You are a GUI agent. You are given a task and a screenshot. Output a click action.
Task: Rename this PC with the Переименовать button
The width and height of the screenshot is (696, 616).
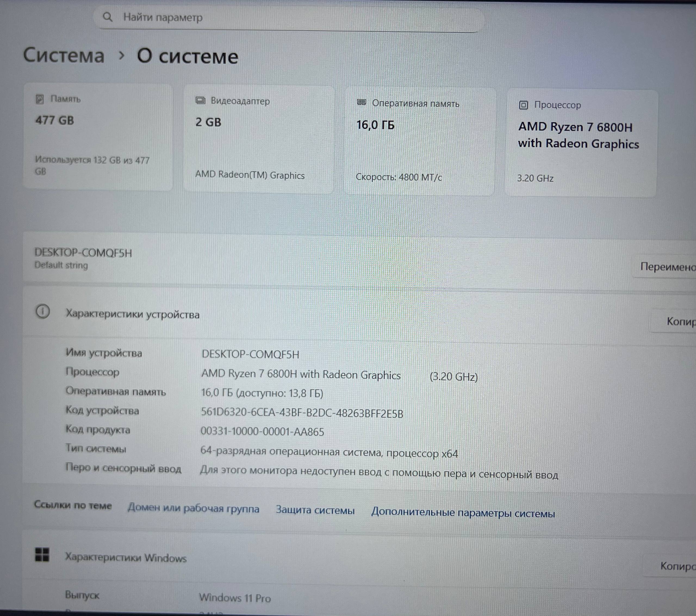[x=664, y=267]
